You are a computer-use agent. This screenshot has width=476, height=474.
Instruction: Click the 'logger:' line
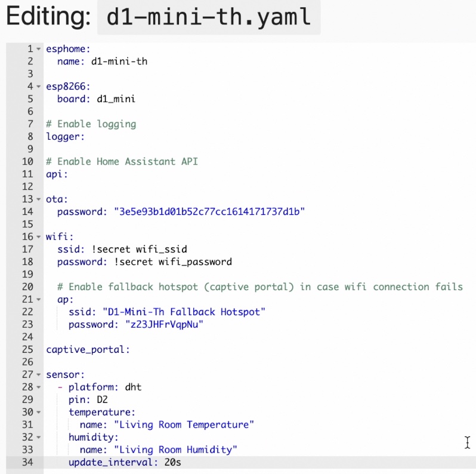pos(65,137)
